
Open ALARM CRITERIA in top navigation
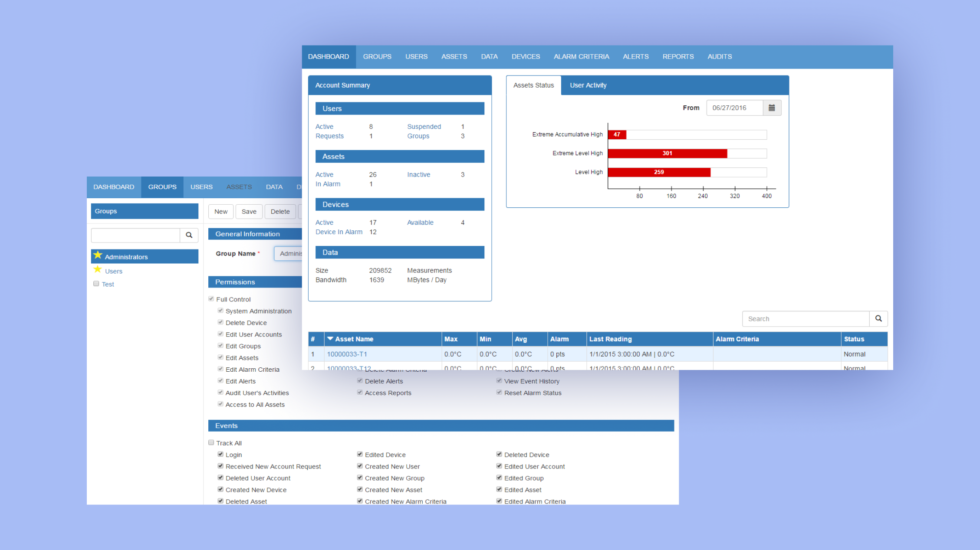[x=581, y=57]
